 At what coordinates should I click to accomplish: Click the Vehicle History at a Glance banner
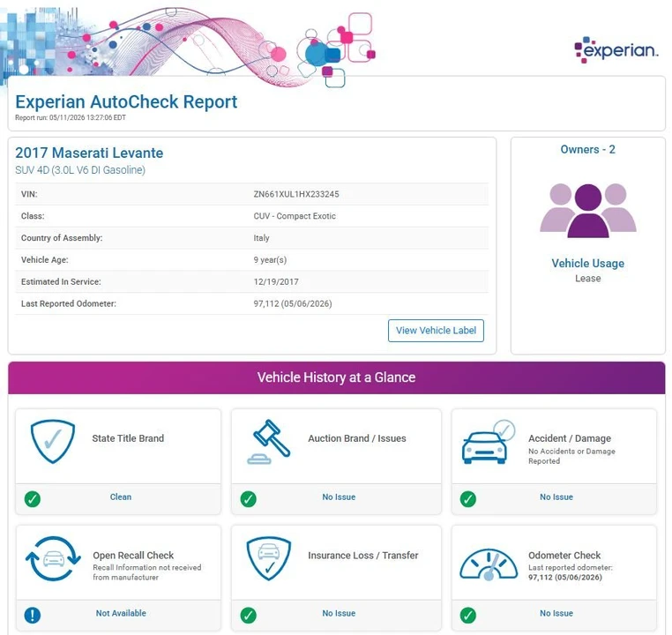pos(336,377)
